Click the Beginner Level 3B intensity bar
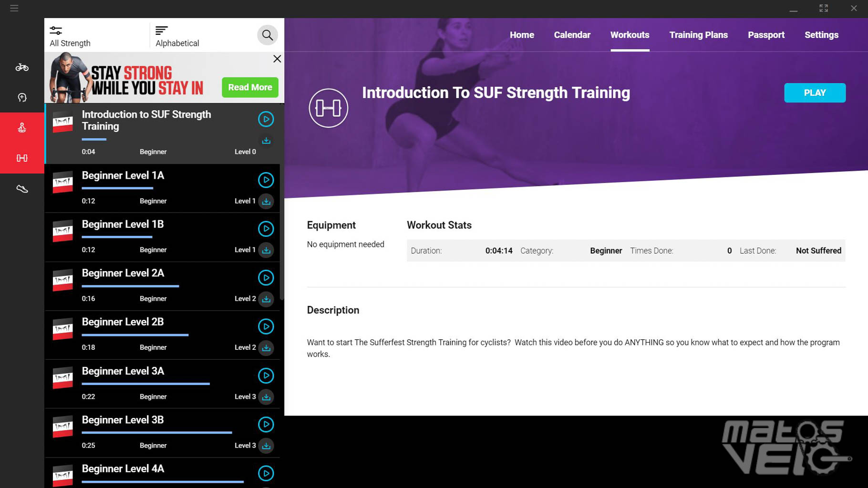Screen dimensions: 868x488 (157, 433)
